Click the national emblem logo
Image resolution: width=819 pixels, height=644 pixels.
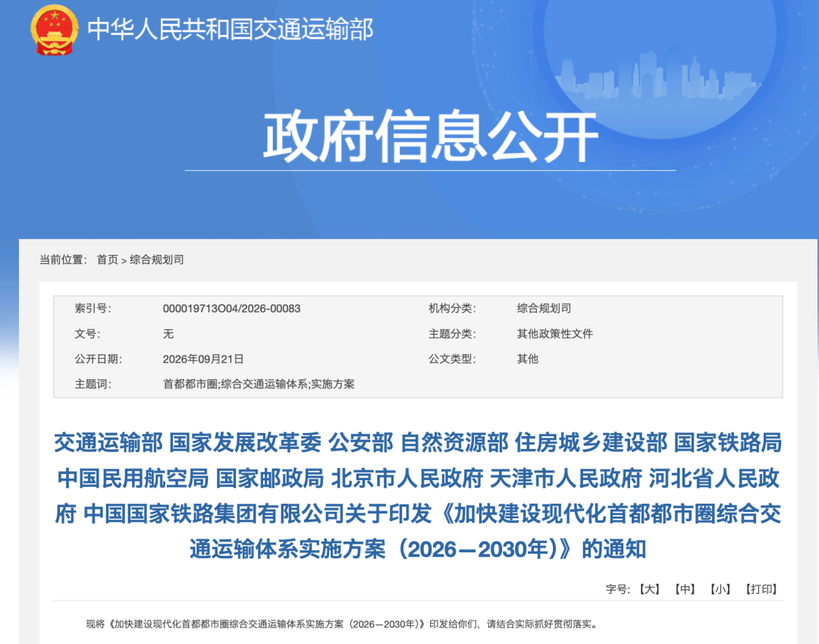[55, 30]
